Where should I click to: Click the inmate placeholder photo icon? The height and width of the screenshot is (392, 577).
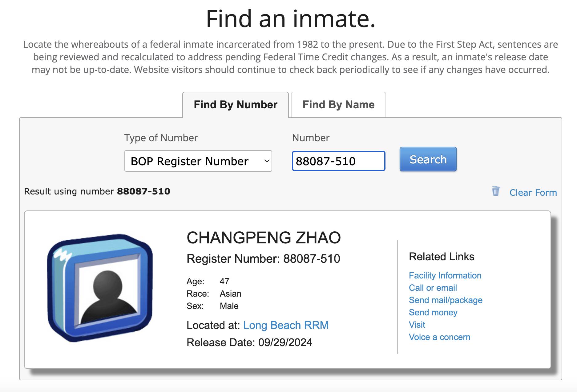tap(100, 288)
